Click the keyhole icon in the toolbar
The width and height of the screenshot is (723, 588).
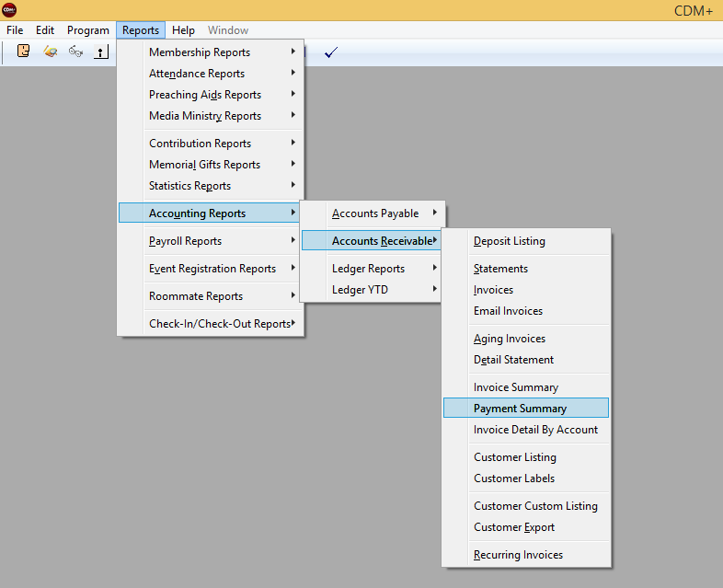(101, 52)
